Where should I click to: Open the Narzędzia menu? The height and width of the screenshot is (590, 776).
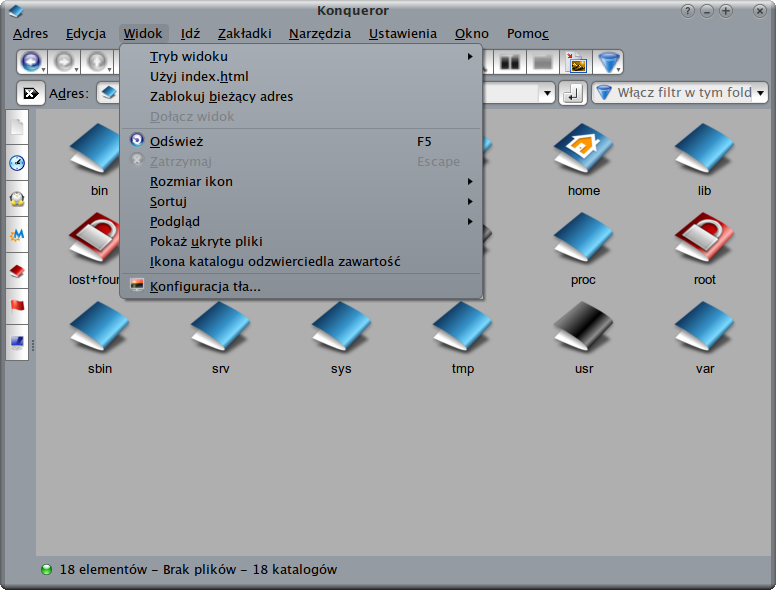click(x=320, y=34)
